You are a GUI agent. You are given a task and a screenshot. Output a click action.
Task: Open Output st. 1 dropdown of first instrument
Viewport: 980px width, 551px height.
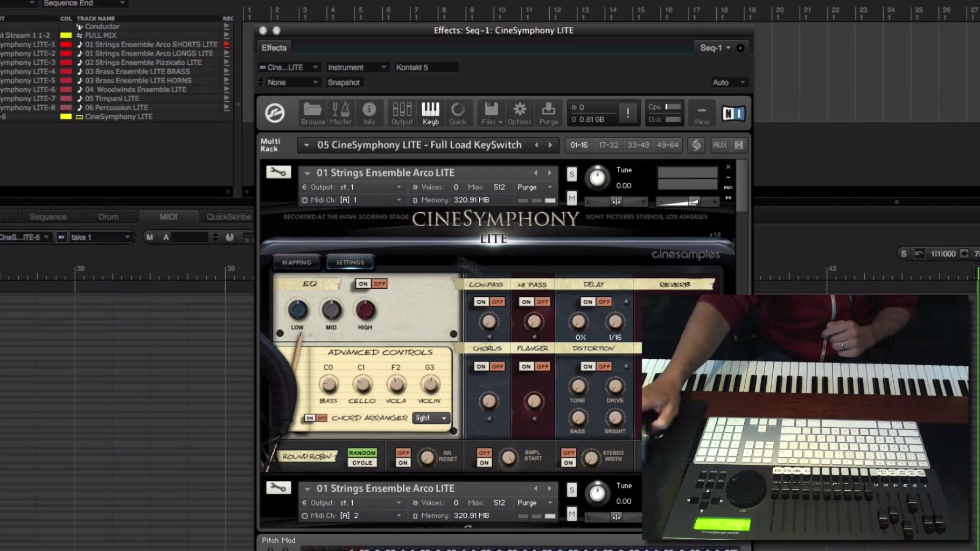(352, 187)
